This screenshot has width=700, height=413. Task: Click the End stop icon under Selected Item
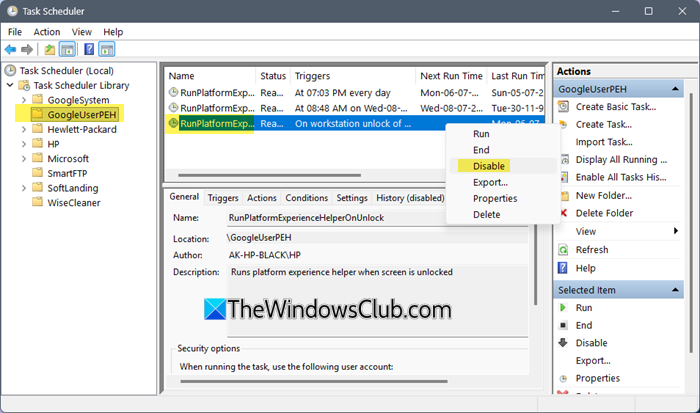coord(563,325)
